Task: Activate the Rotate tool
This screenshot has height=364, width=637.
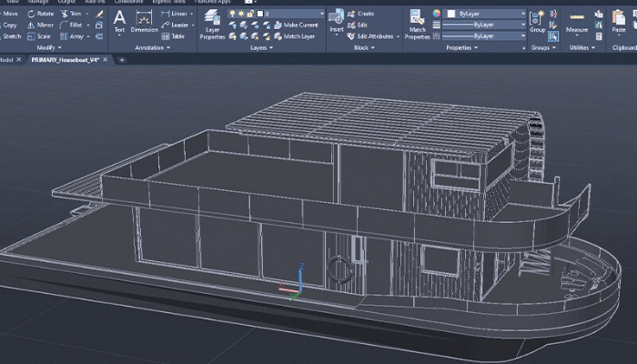Action: 41,14
